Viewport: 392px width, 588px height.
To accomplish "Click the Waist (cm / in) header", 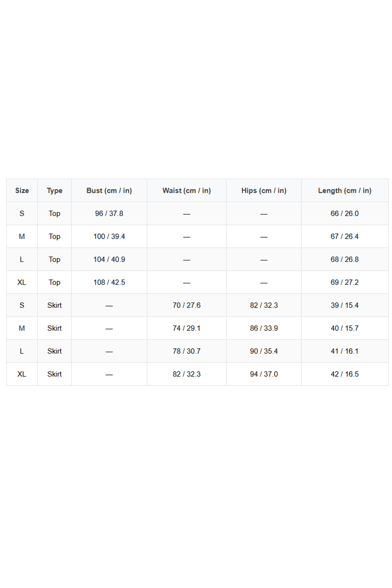I will pyautogui.click(x=187, y=191).
